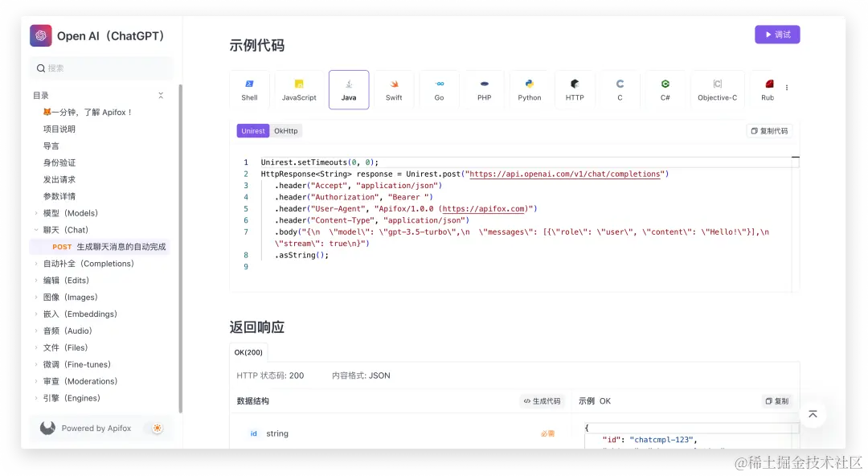
Task: Open the 参数详情 page
Action: [59, 196]
